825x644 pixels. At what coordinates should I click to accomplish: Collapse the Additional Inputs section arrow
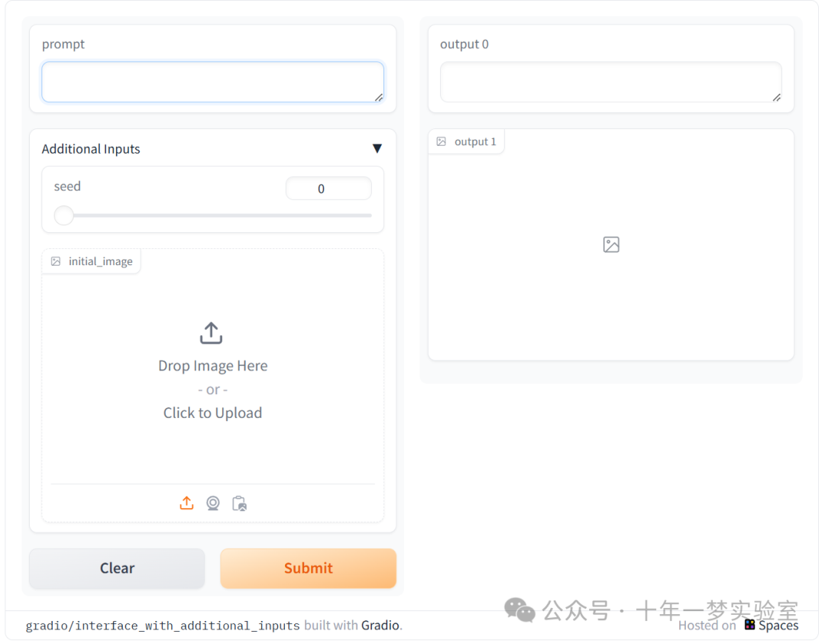click(377, 148)
